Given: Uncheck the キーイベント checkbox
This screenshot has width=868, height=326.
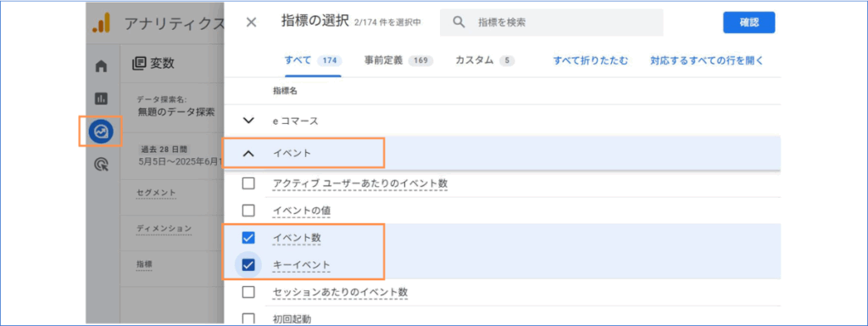Looking at the screenshot, I should coord(248,265).
